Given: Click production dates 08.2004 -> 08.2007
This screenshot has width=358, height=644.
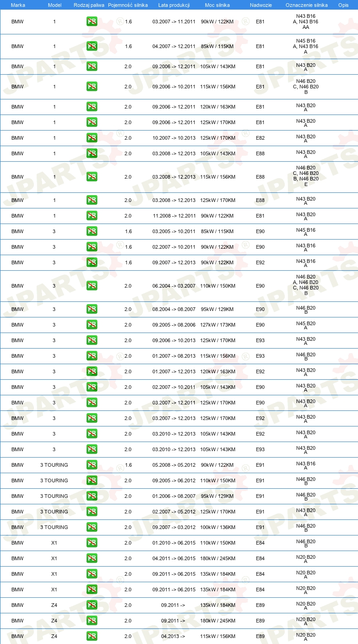Looking at the screenshot, I should (174, 309).
